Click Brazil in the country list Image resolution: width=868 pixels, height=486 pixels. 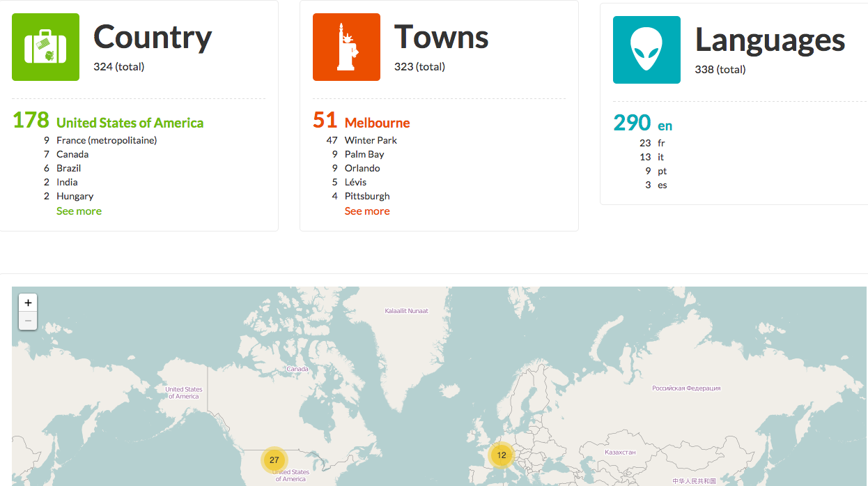pyautogui.click(x=69, y=168)
